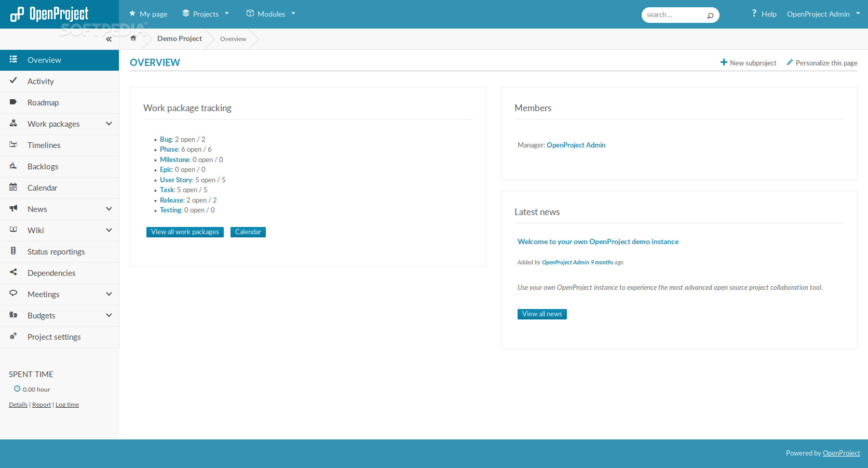Image resolution: width=868 pixels, height=468 pixels.
Task: Open the User Story type link
Action: click(x=176, y=180)
